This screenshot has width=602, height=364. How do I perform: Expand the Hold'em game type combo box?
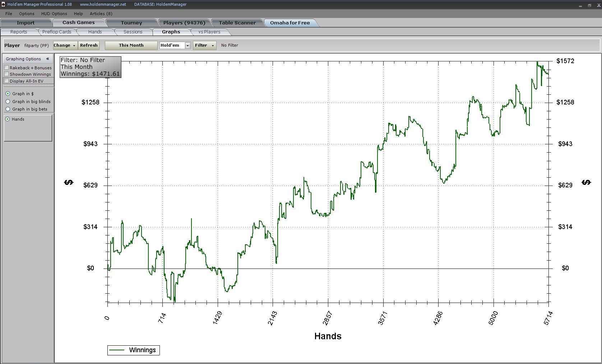187,45
